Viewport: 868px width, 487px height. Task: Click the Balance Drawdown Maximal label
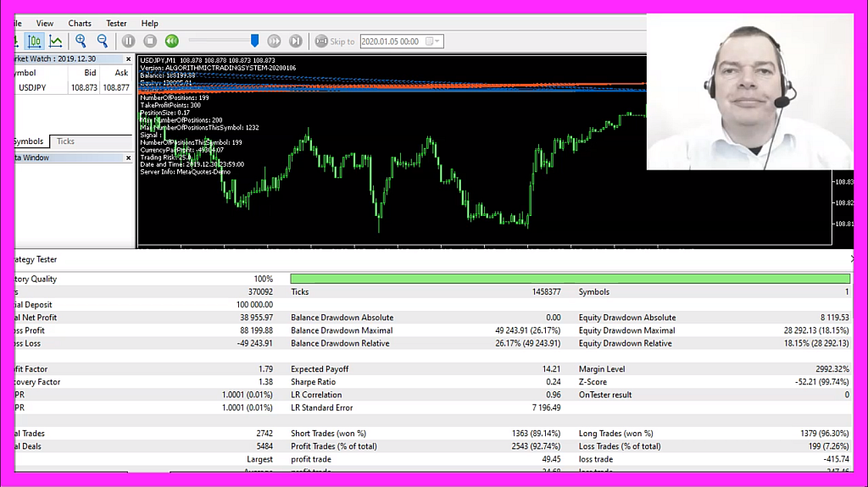click(342, 330)
